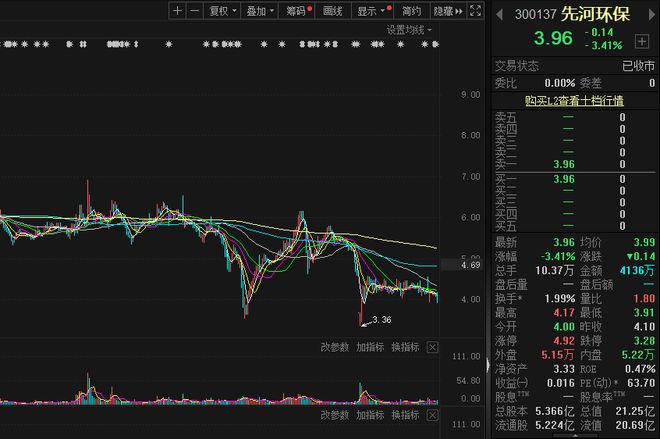Click 加指标 in upper indicator panel

click(370, 347)
